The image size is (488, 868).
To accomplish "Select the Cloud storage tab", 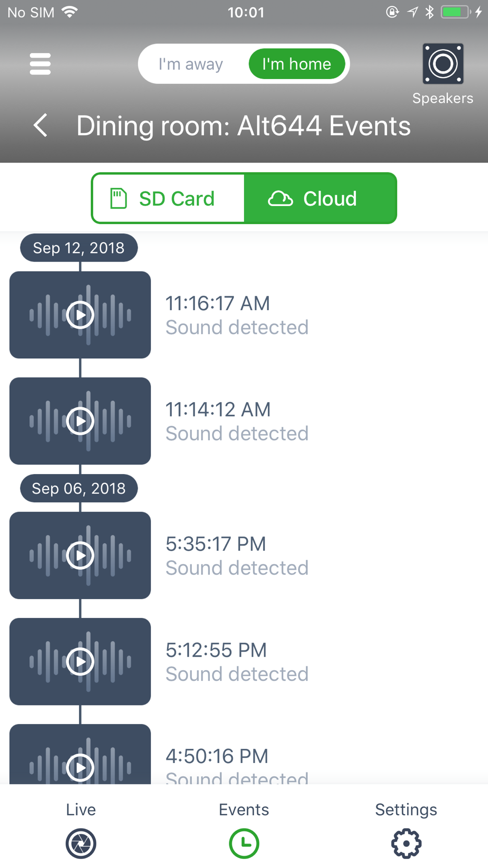I will pos(320,198).
